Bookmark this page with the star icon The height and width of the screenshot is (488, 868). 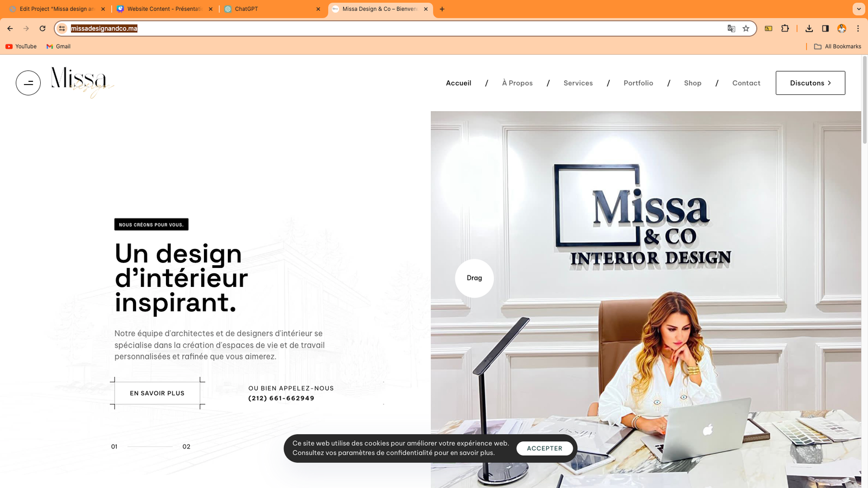tap(746, 28)
